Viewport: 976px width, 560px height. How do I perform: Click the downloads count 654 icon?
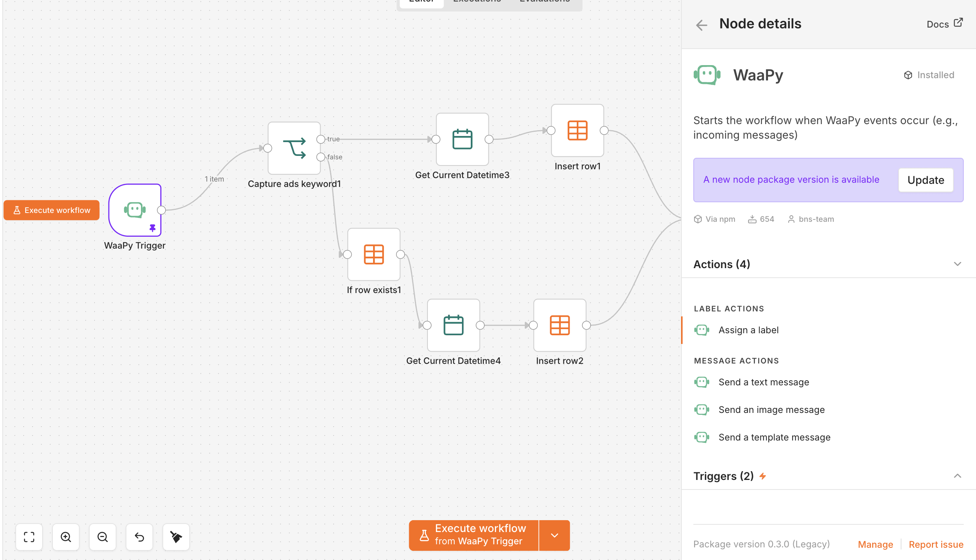coord(752,219)
